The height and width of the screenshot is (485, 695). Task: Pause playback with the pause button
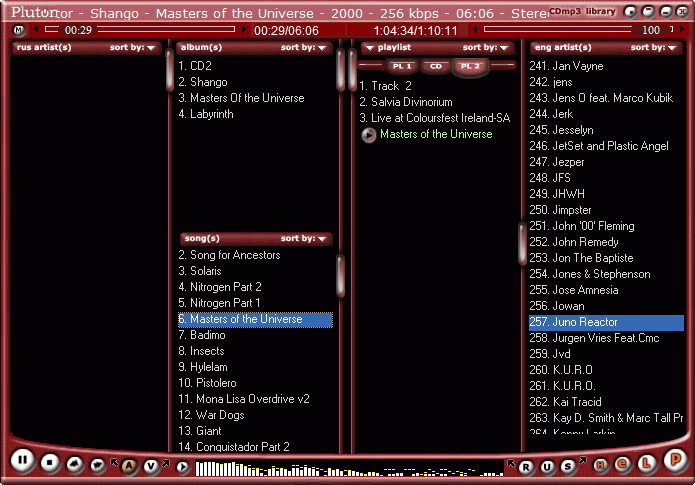22,461
